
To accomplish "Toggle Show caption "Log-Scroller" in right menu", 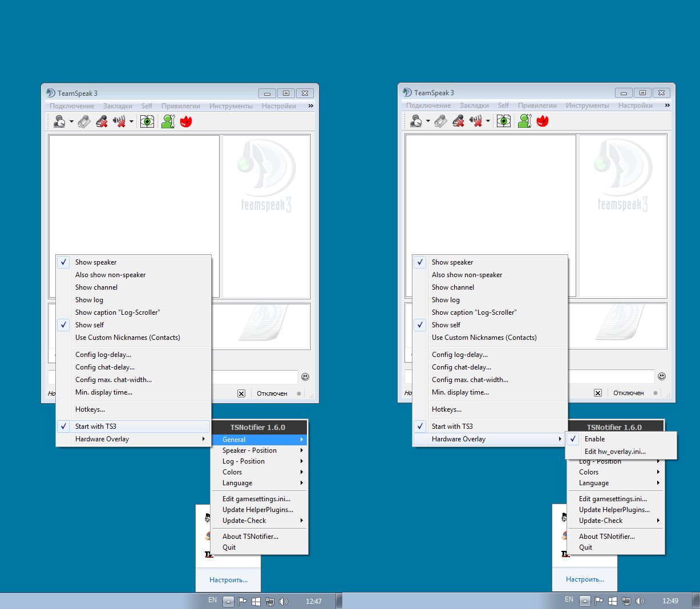I will [x=490, y=312].
